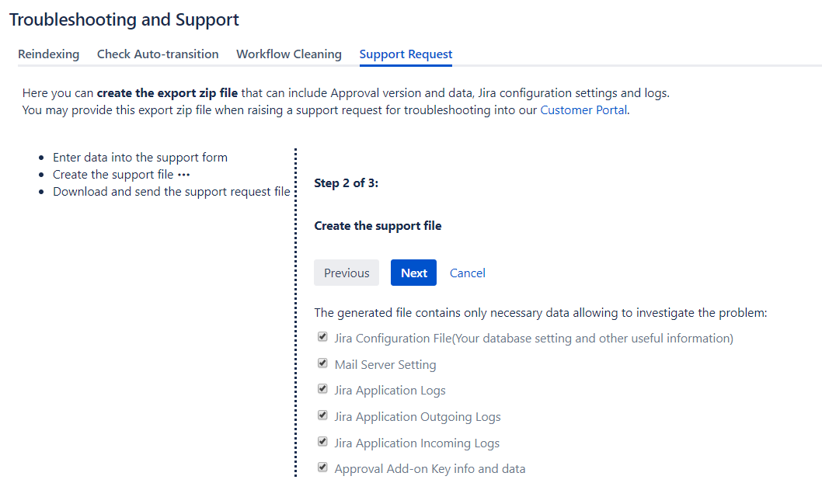822x504 pixels.
Task: Toggle the Jira Application Logs checkbox
Action: pyautogui.click(x=322, y=389)
